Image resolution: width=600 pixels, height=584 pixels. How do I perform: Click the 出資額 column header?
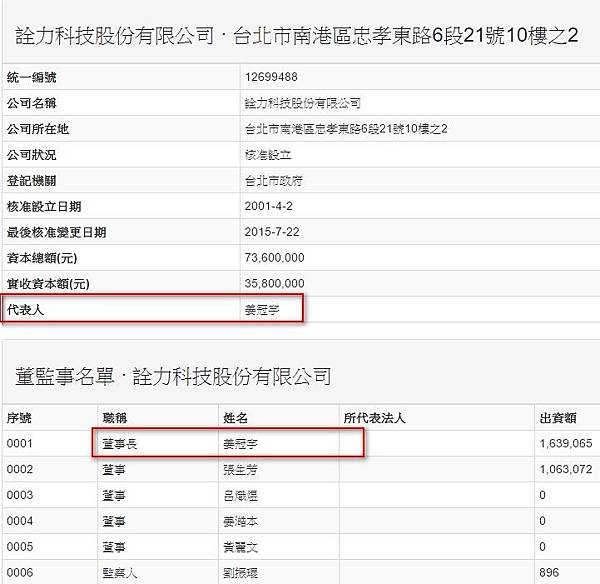(x=558, y=418)
